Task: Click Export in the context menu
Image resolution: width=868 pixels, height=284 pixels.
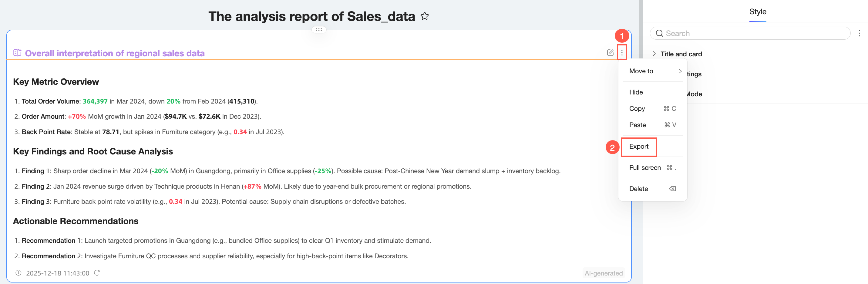Action: 638,147
